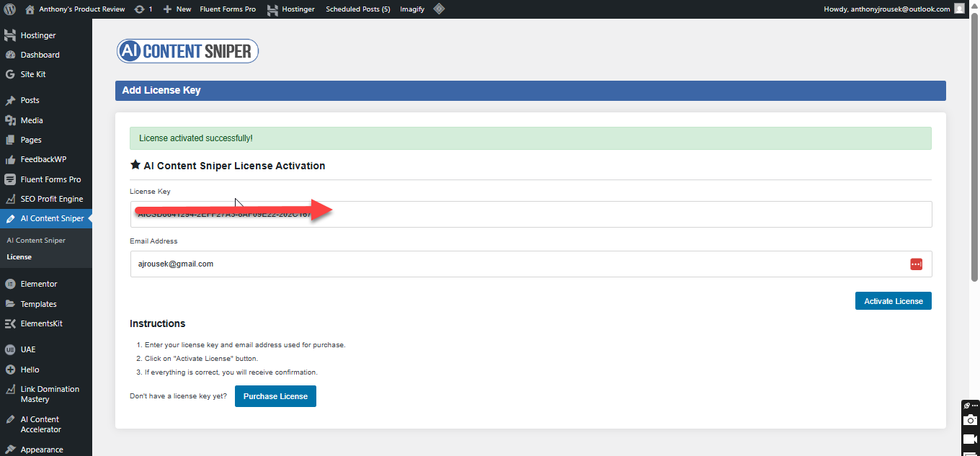Viewport: 980px width, 456px height.
Task: Click the AI Content Sniper logo
Action: click(187, 51)
